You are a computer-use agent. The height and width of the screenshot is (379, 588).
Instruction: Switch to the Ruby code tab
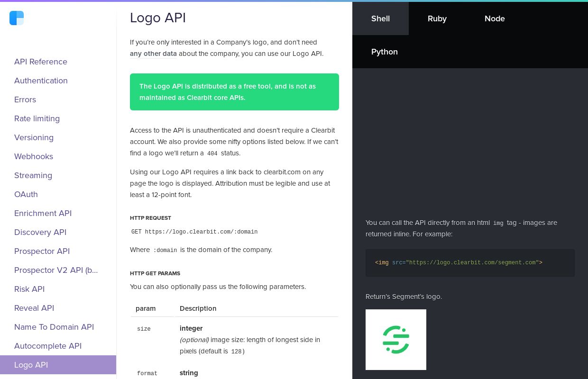437,18
